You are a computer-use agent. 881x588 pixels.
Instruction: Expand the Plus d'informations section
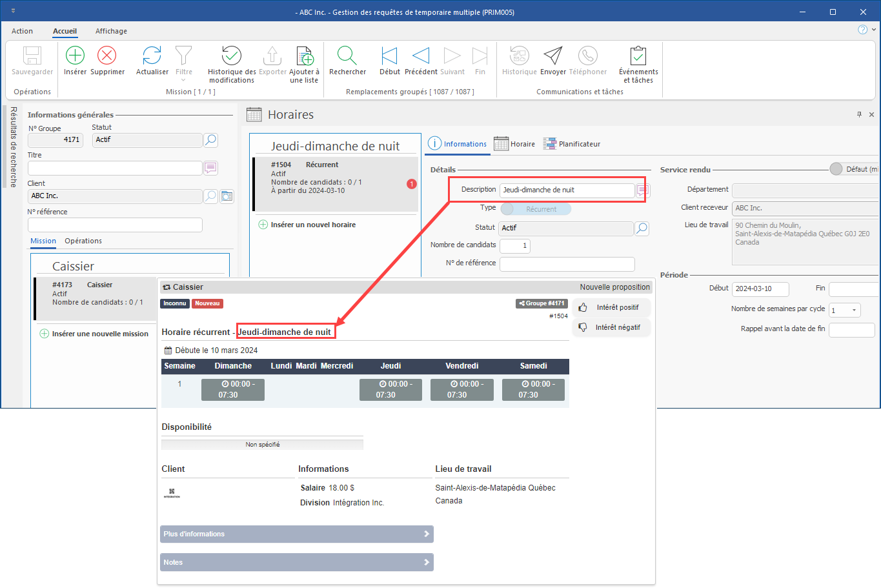[296, 534]
